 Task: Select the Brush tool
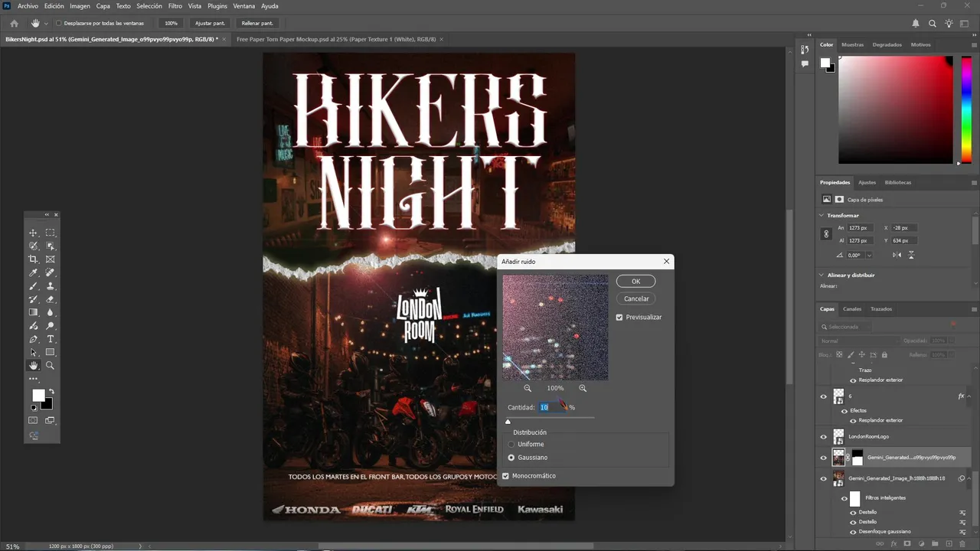33,286
